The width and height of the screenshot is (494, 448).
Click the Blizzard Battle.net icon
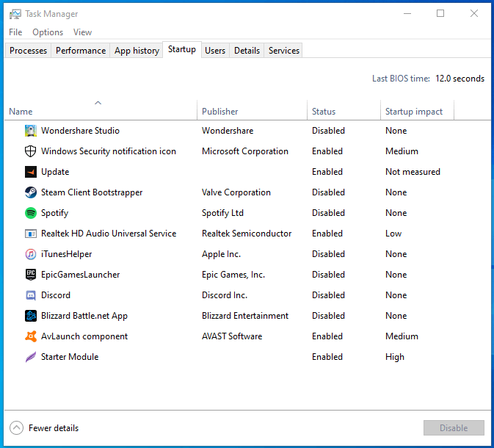coord(31,316)
